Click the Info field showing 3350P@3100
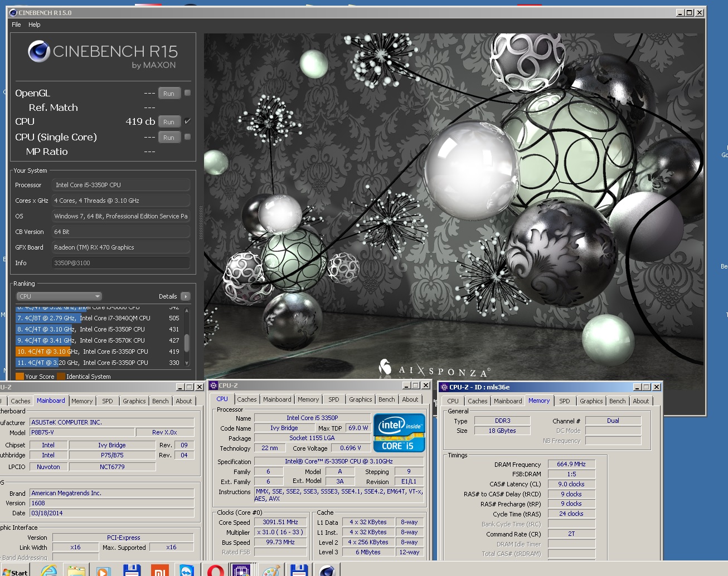 pyautogui.click(x=121, y=263)
